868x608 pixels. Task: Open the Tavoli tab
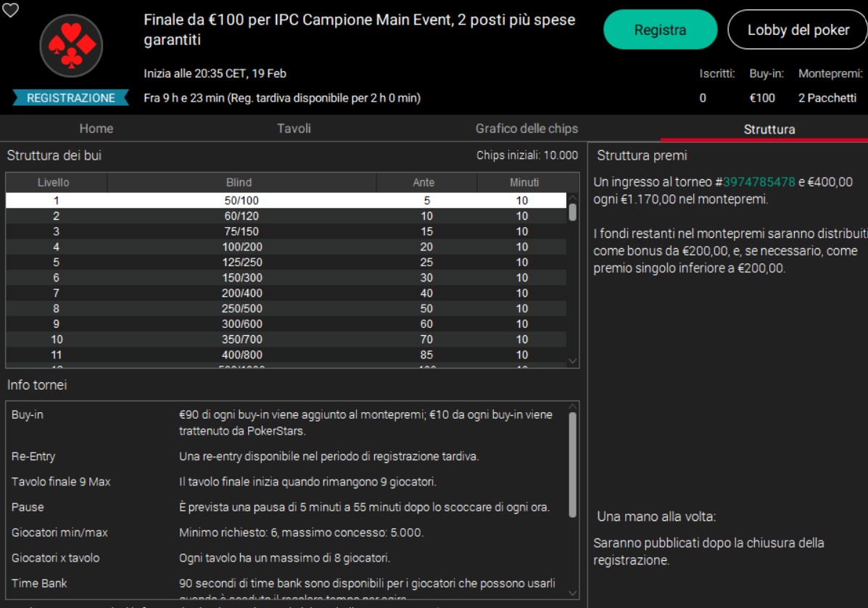(x=294, y=128)
